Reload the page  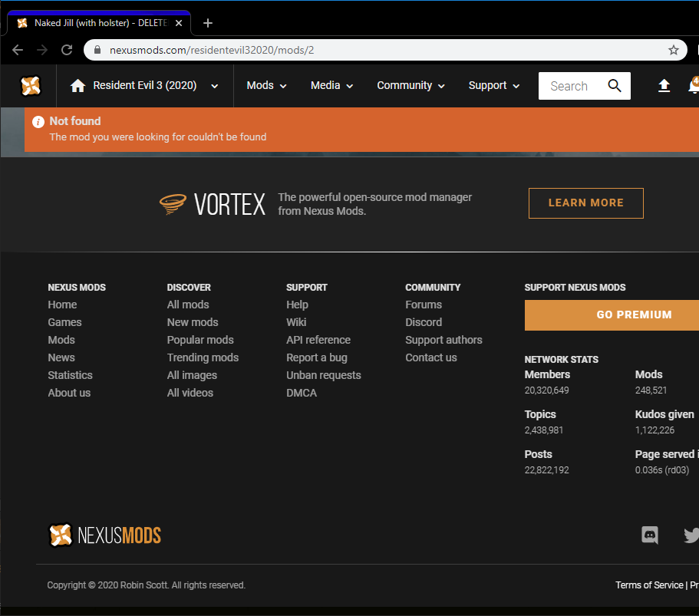tap(67, 50)
